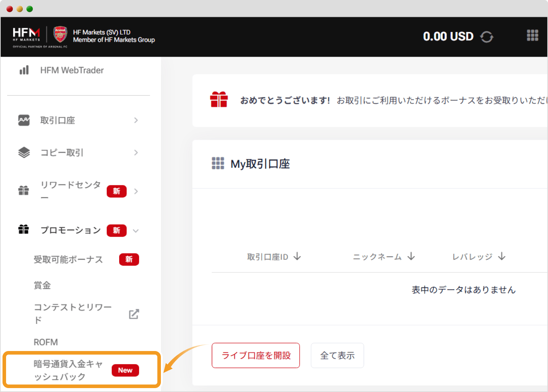Viewport: 548px width, 392px height.
Task: Open 暗号通貨入金キャッシュバック item
Action: pyautogui.click(x=82, y=370)
